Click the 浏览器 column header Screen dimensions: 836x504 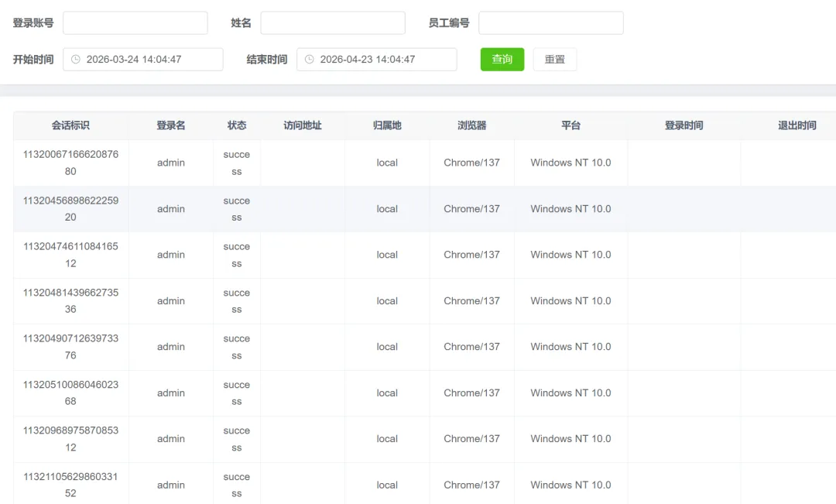[472, 125]
